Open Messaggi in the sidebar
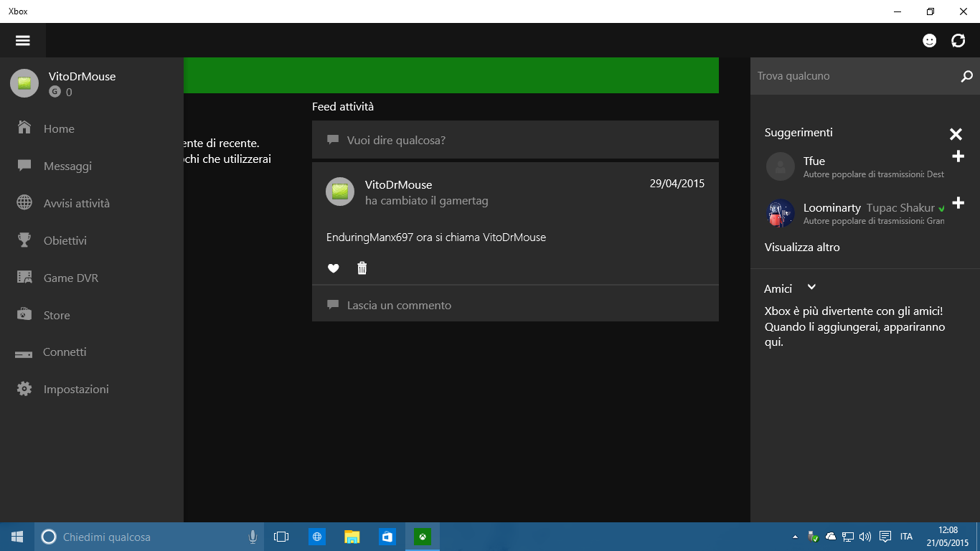This screenshot has width=980, height=551. pos(92,166)
